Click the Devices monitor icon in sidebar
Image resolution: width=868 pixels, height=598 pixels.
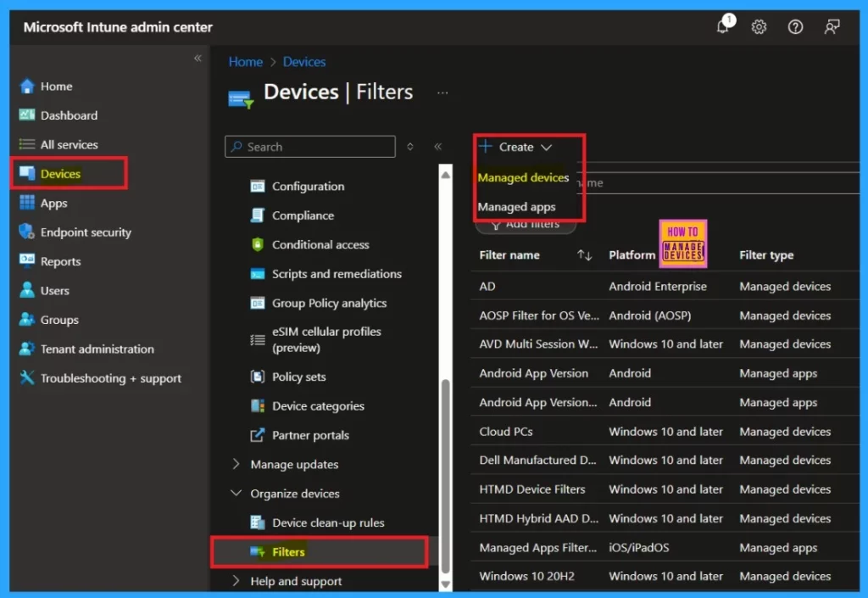tap(26, 173)
